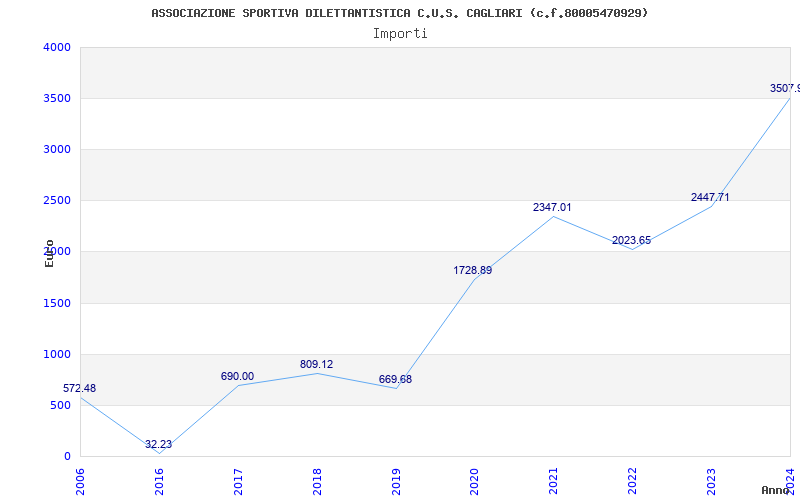The image size is (800, 500).
Task: Click the 690.00 value label
Action: click(x=237, y=376)
